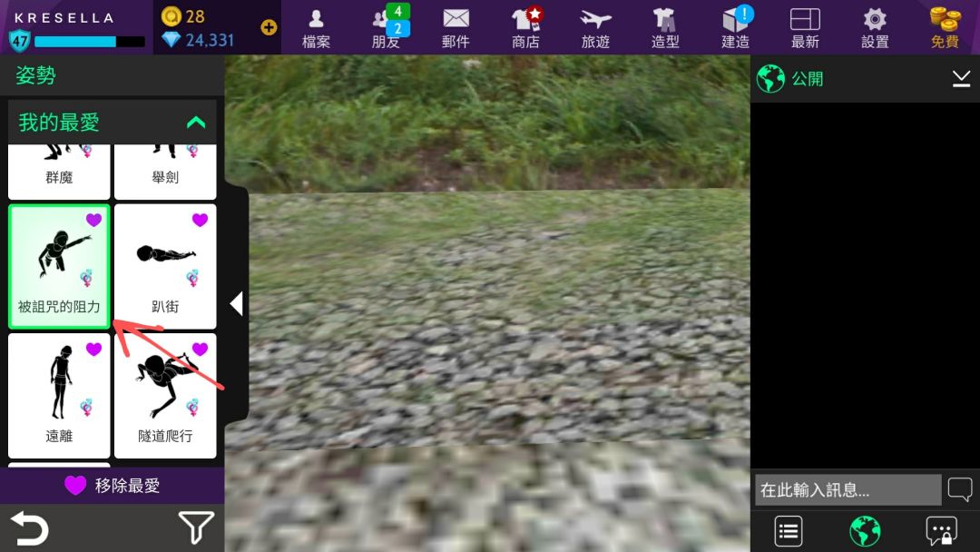Open the 公開 public chat channel selector
The height and width of the screenshot is (552, 980).
(790, 79)
